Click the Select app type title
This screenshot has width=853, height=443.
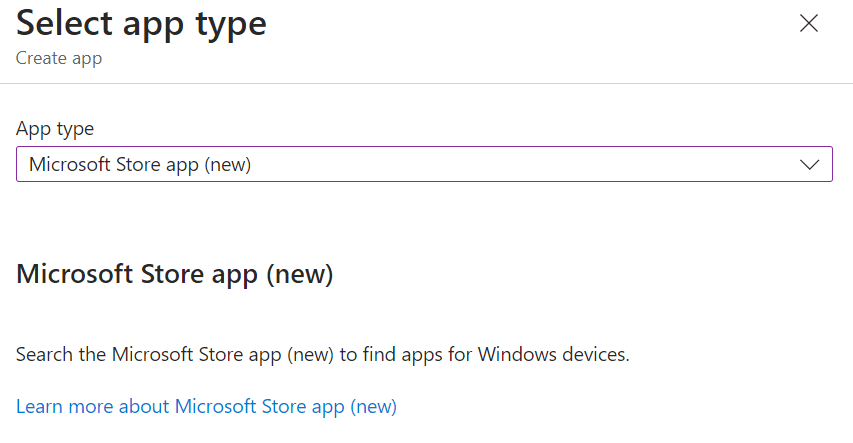click(x=141, y=24)
